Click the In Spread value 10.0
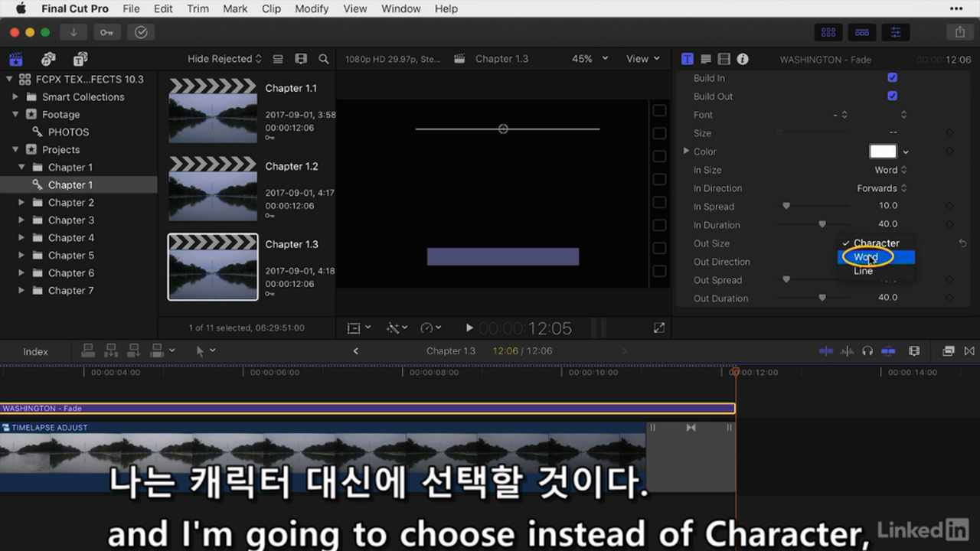 click(x=887, y=206)
